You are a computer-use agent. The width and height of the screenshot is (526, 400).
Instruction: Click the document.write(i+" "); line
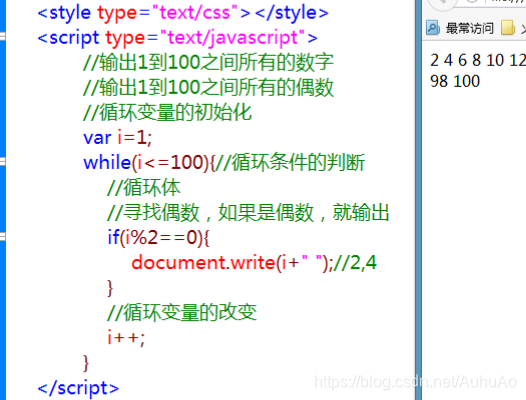tap(254, 262)
